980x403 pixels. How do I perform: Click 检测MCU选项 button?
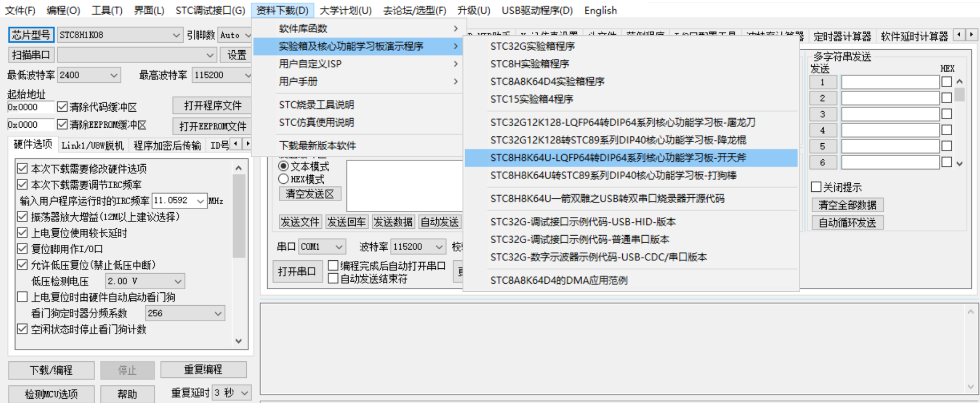51,394
